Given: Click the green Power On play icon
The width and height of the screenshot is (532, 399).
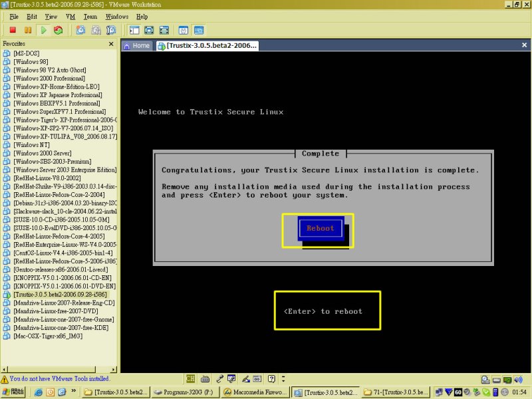Looking at the screenshot, I should pyautogui.click(x=43, y=30).
